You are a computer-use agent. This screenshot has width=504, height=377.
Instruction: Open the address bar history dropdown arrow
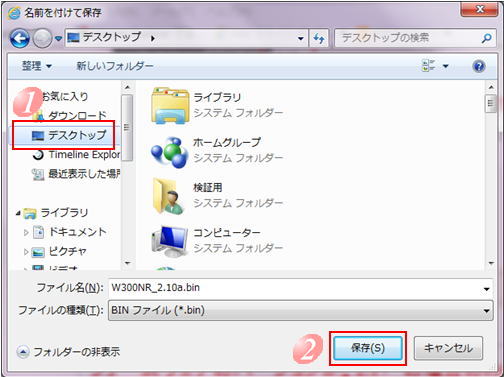[301, 39]
